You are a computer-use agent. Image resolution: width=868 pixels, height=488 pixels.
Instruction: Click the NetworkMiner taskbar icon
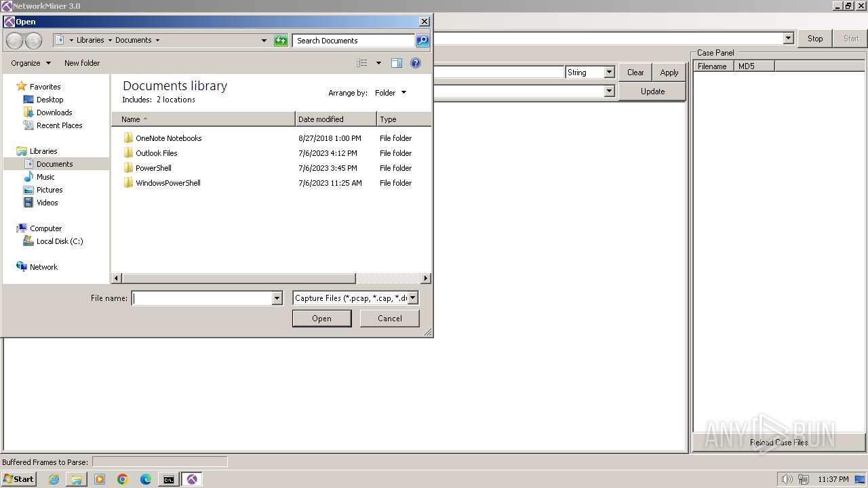click(x=193, y=479)
